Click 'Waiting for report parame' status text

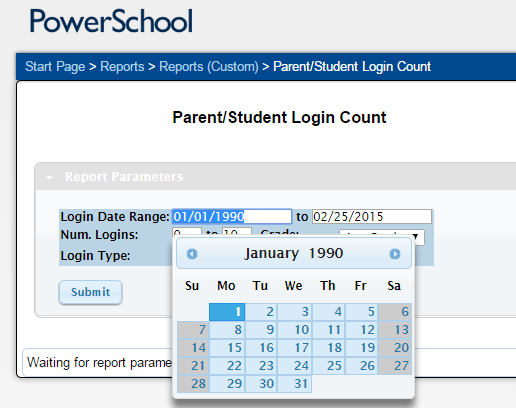100,363
